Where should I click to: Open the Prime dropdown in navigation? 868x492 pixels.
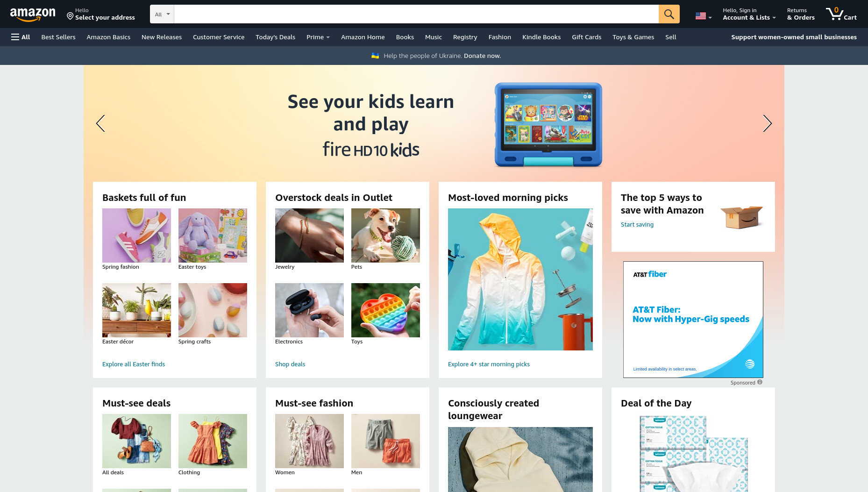(x=318, y=37)
